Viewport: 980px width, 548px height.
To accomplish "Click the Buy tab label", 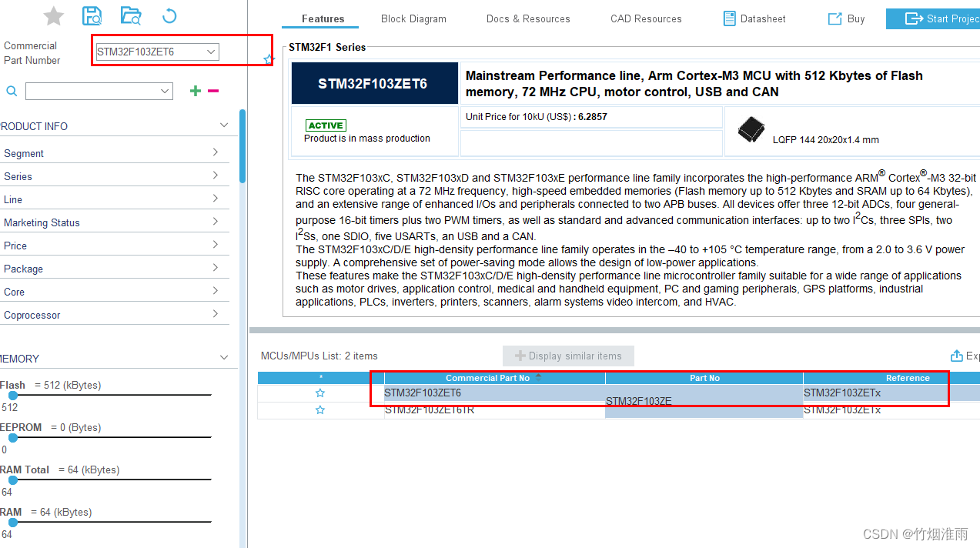I will pos(856,18).
